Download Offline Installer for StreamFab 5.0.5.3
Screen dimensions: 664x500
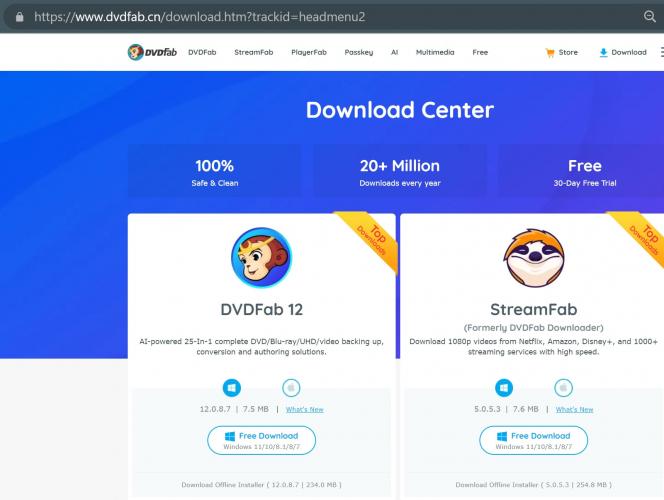(534, 485)
